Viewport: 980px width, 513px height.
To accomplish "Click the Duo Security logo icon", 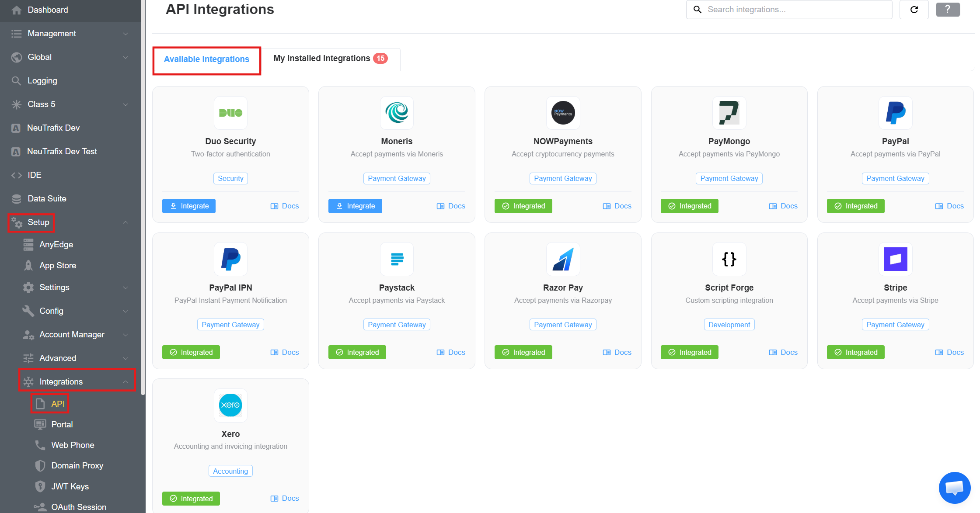I will [230, 113].
